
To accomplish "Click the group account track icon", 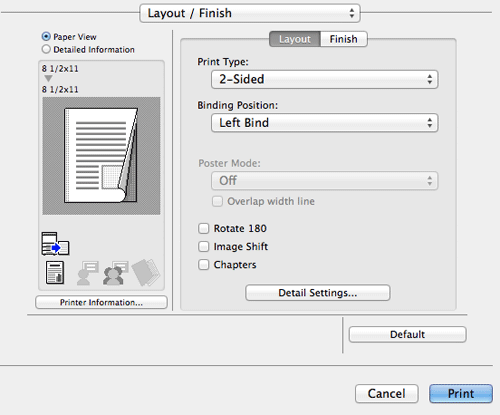I will 116,273.
